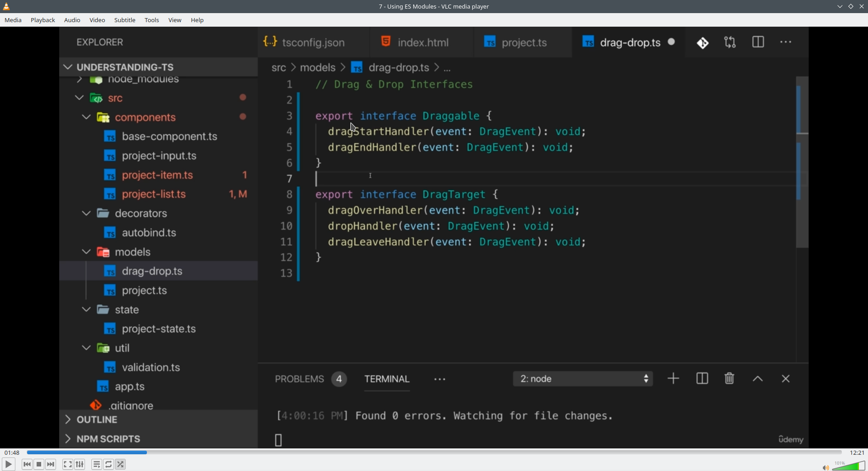Open the Playback menu

43,20
